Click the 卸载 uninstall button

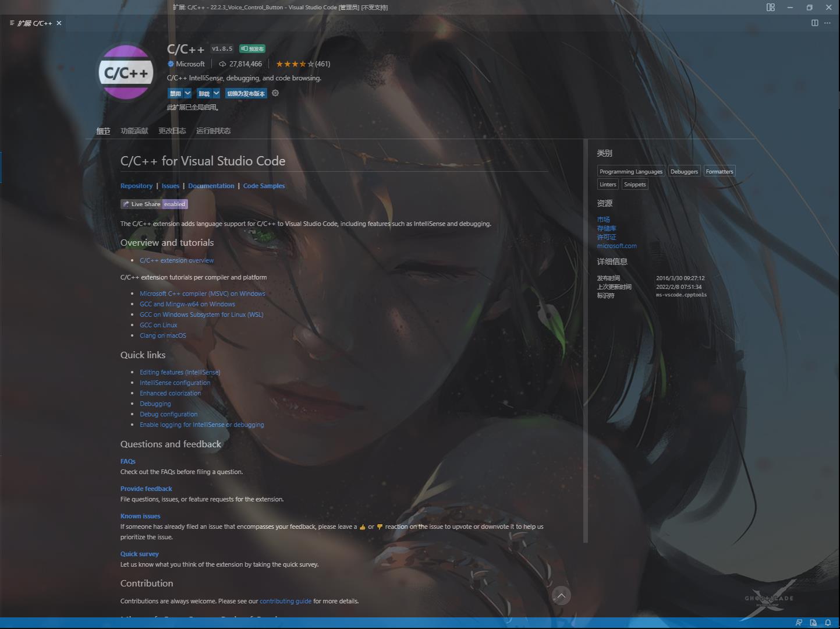pos(204,93)
